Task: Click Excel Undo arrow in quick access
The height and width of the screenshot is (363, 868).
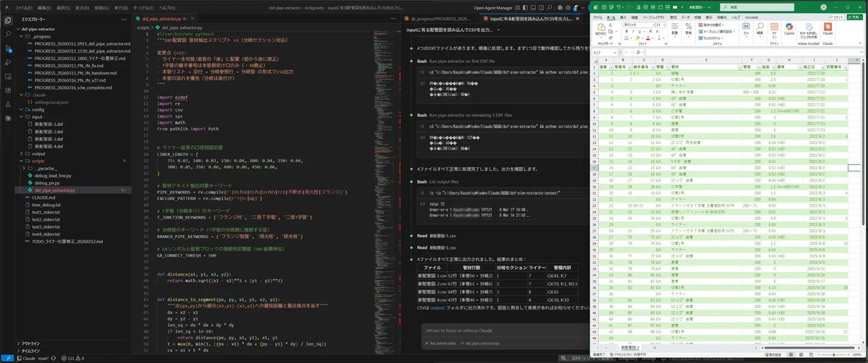Action: click(x=618, y=7)
